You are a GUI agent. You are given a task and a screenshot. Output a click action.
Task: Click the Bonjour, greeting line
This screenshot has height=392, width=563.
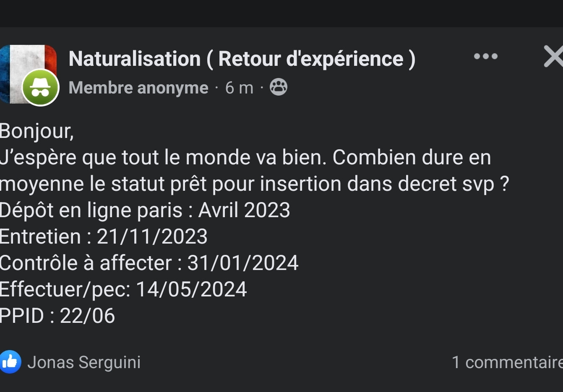[x=37, y=131]
